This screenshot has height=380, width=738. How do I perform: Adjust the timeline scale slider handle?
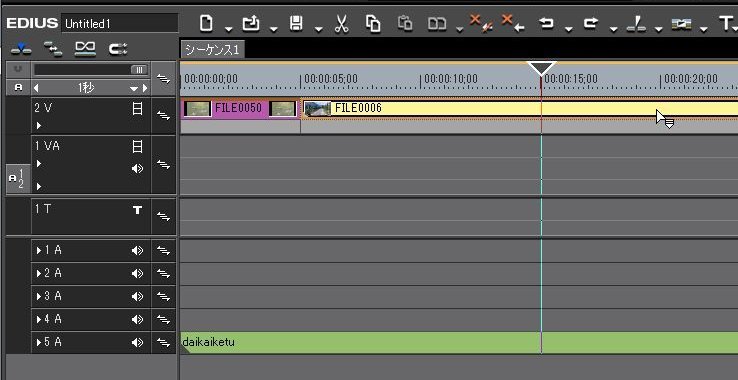click(x=139, y=70)
